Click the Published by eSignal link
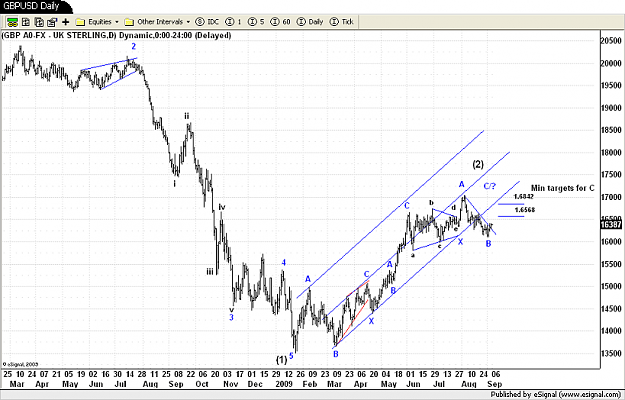 (x=556, y=395)
